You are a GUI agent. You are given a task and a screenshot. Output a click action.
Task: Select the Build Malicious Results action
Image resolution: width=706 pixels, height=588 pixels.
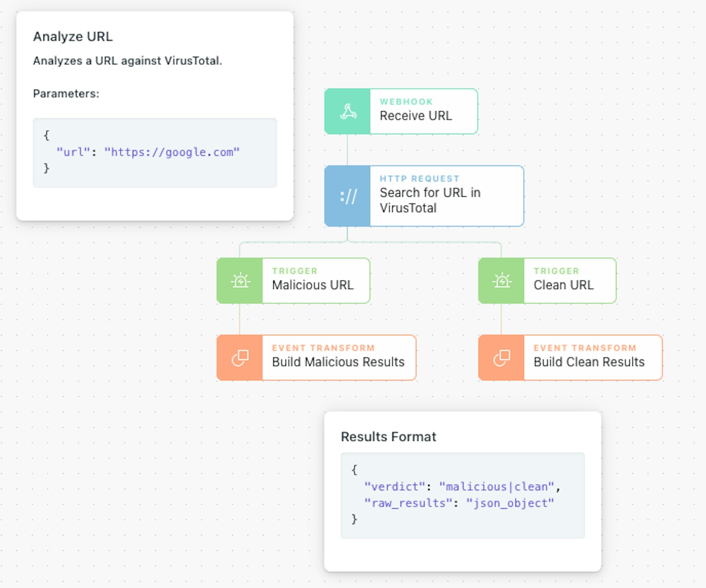pos(338,362)
